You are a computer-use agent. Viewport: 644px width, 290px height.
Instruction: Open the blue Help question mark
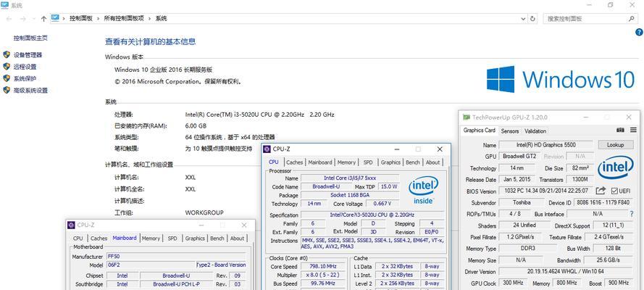point(639,32)
